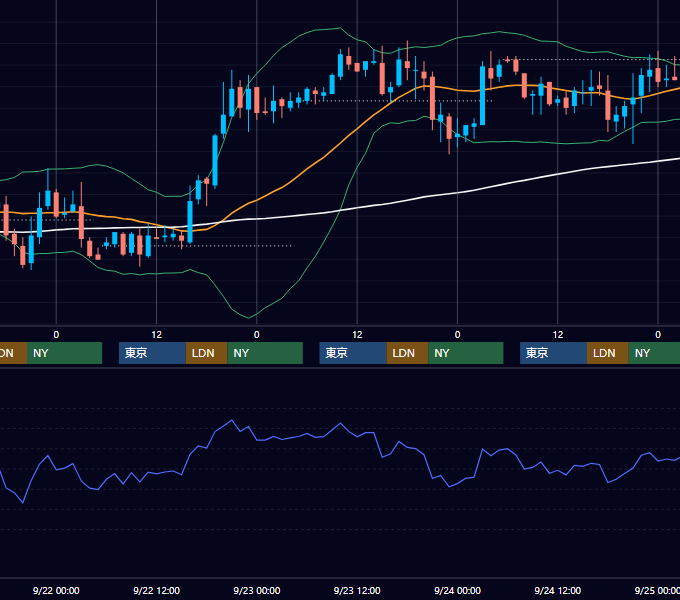The width and height of the screenshot is (680, 600).
Task: Select the 東京 session block before 9/24 12:00
Action: click(554, 353)
